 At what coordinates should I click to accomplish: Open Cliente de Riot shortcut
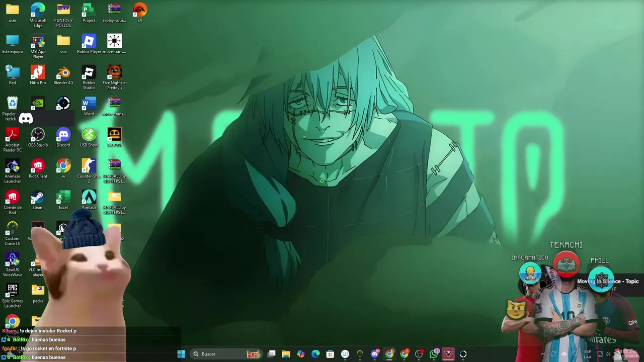tap(12, 202)
